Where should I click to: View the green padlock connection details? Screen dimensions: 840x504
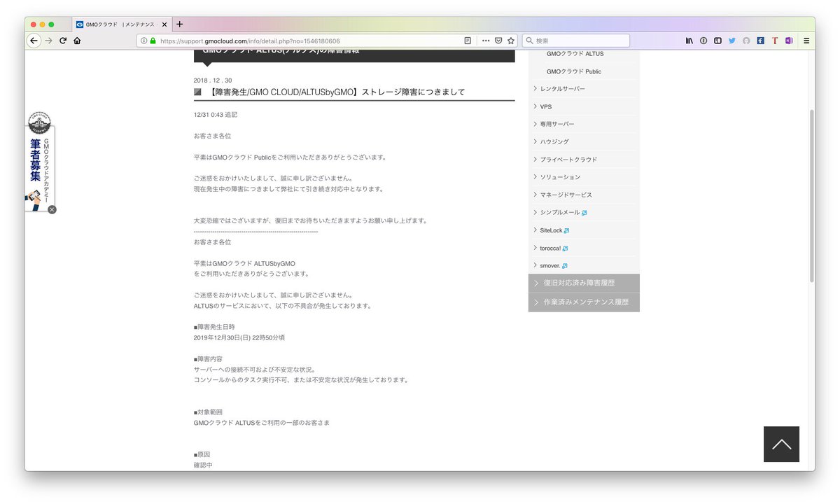153,41
